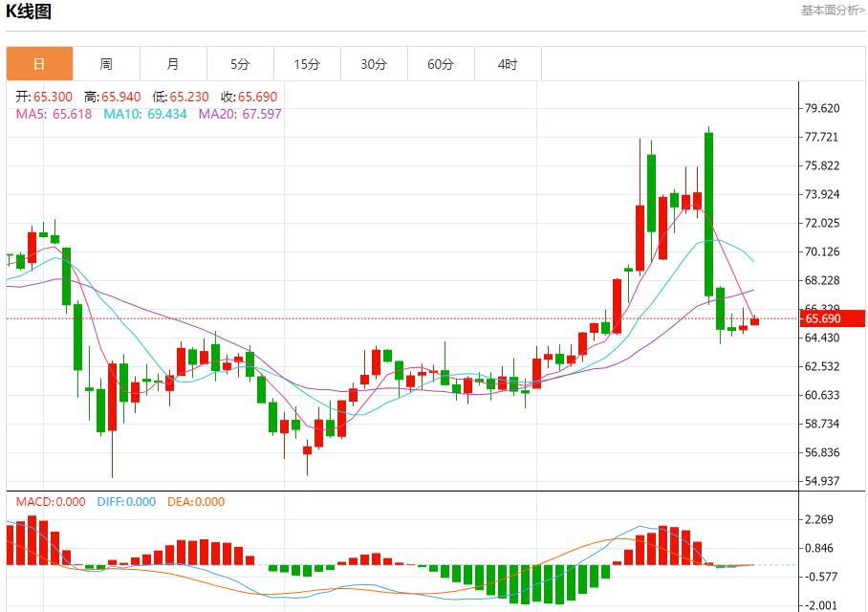Click the tallest green candlestick at the peak
This screenshot has width=868, height=612.
(709, 213)
